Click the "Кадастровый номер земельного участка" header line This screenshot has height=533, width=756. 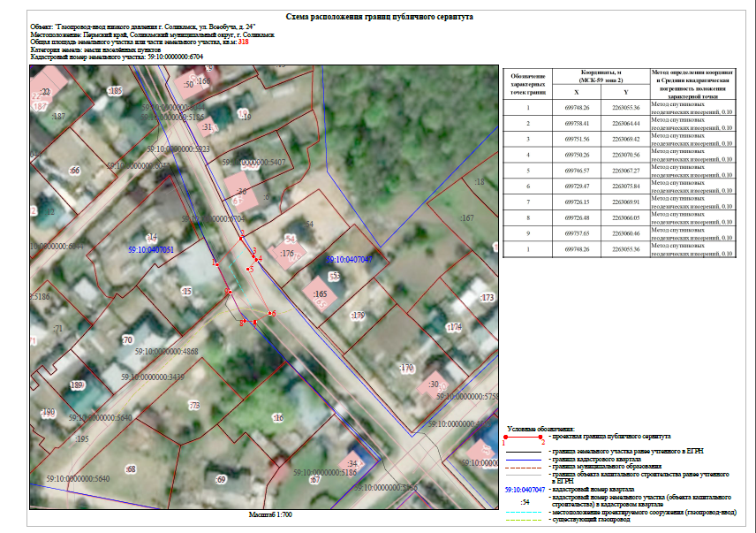117,57
